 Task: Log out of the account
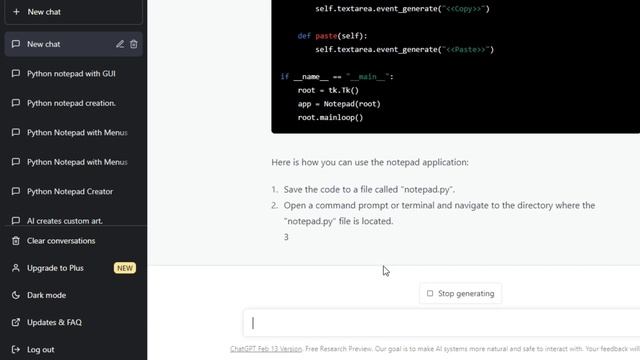pyautogui.click(x=73, y=349)
